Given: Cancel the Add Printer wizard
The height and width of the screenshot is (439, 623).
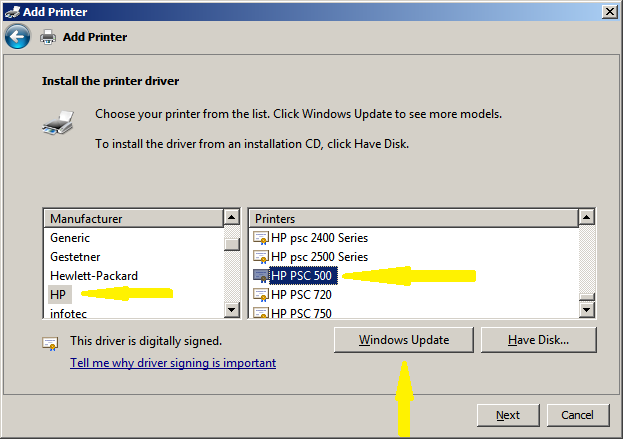Looking at the screenshot, I should click(x=578, y=415).
